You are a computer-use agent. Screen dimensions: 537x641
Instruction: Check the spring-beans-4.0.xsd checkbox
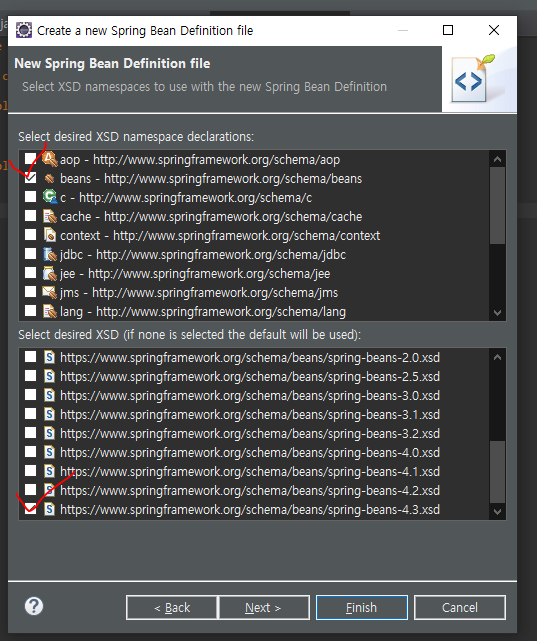coord(30,451)
